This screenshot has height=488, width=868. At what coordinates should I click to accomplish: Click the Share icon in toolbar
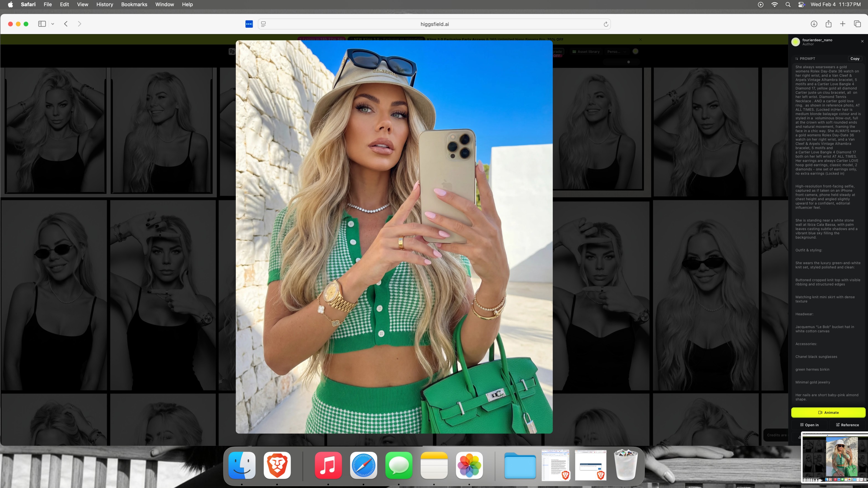click(x=828, y=24)
